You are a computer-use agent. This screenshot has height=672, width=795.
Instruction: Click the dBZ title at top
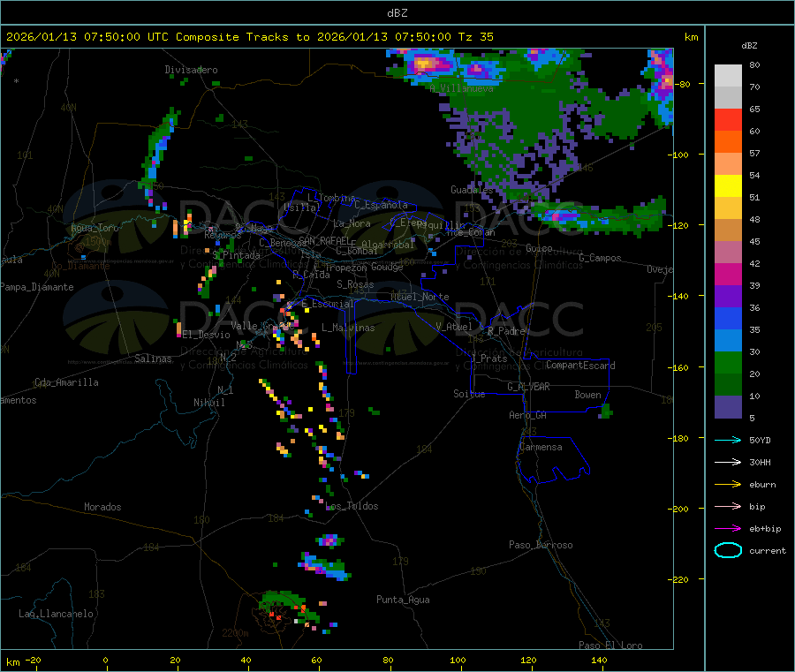coord(397,13)
